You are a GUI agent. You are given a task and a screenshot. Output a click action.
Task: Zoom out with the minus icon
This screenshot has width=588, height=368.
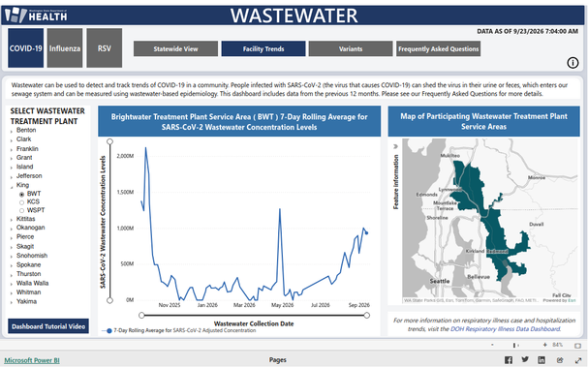(492, 345)
